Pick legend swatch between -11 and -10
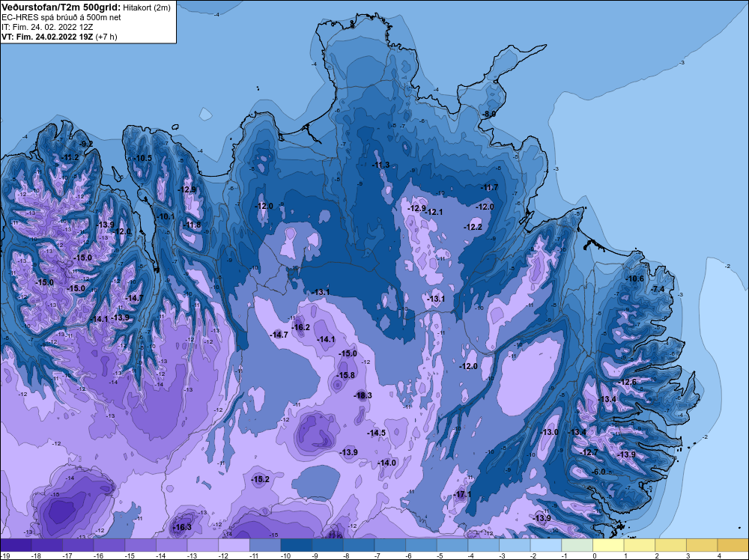Screen dimensions: 749x560 coord(265,545)
